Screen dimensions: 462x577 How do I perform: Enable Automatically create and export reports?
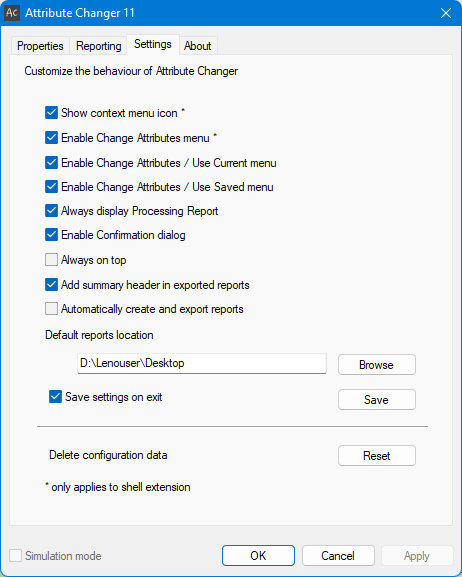(x=51, y=309)
